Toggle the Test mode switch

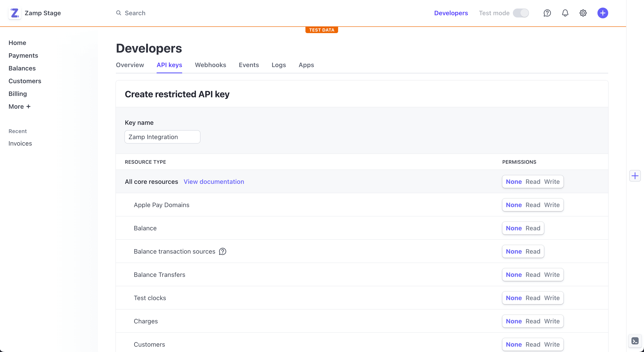pos(521,13)
